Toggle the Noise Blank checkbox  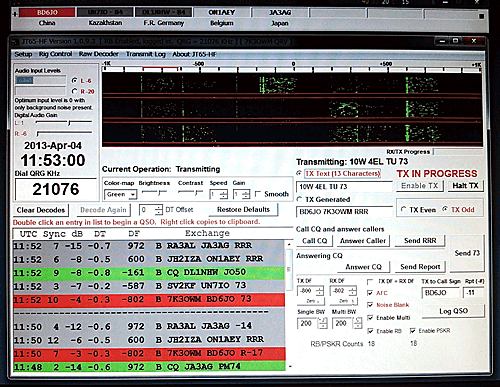369,305
